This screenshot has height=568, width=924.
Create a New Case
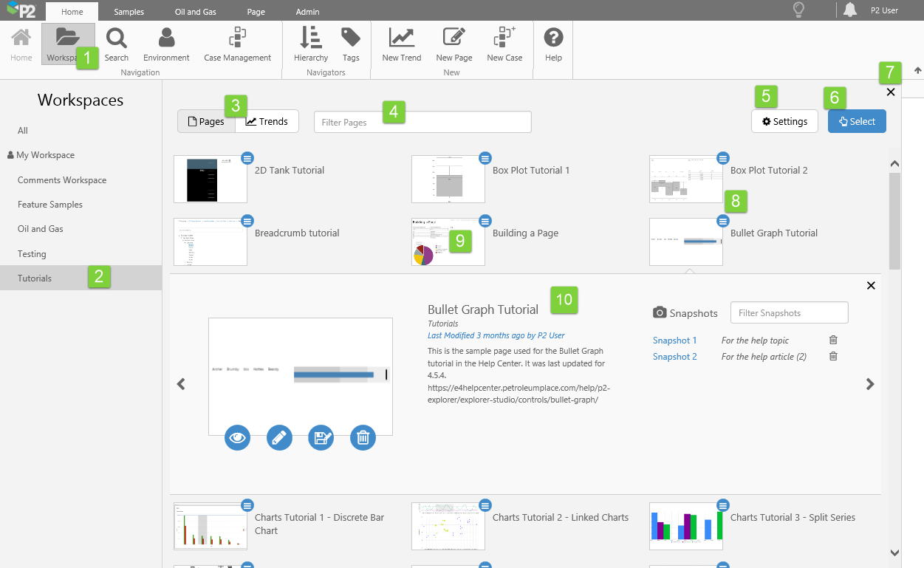tap(504, 45)
